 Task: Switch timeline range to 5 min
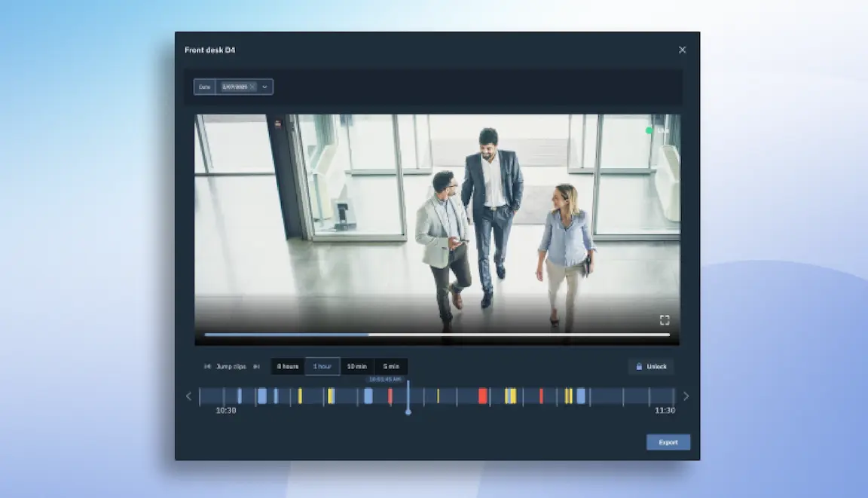(x=391, y=366)
